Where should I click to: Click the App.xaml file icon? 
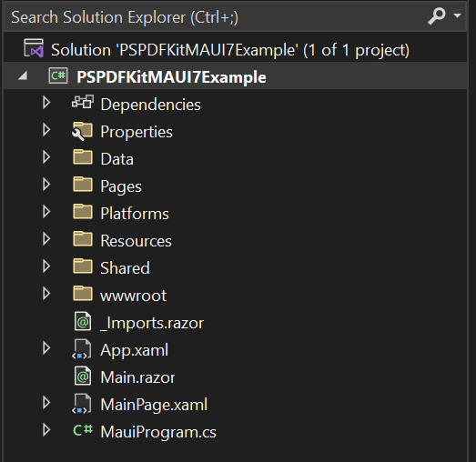point(82,349)
